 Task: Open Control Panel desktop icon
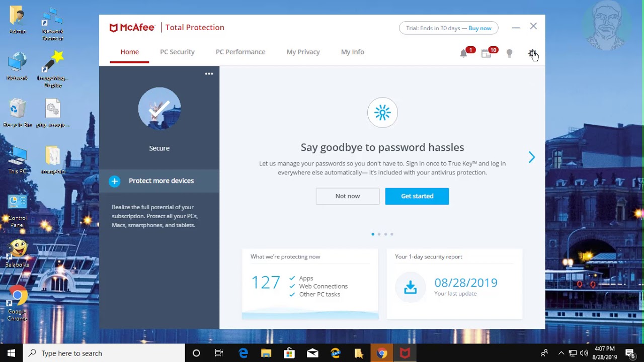(17, 211)
